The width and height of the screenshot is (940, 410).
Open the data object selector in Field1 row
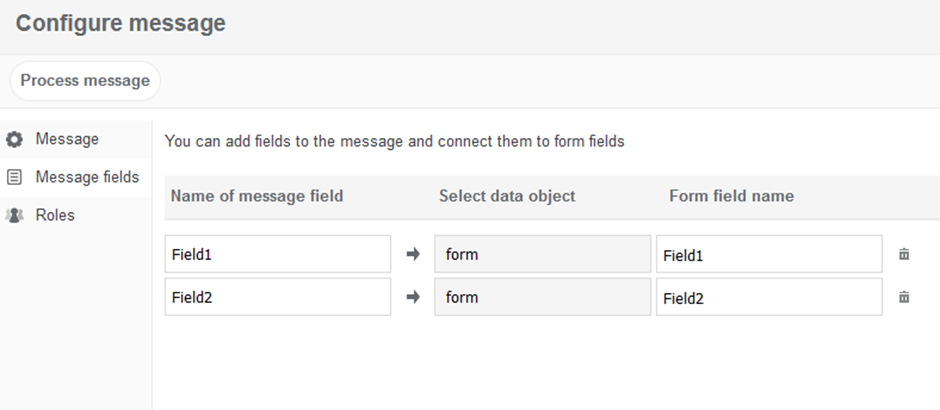pyautogui.click(x=542, y=254)
